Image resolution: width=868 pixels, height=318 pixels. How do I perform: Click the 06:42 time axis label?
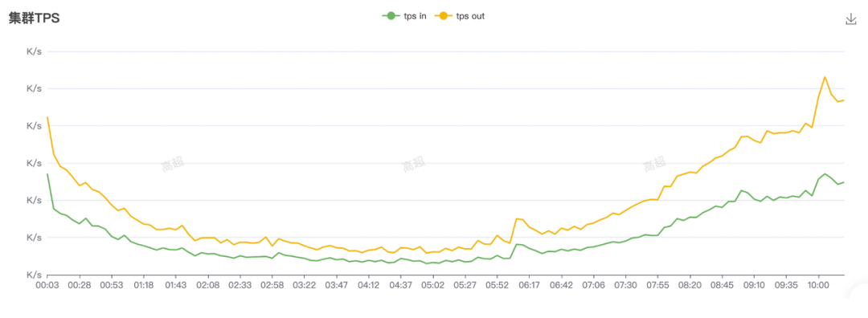[561, 285]
